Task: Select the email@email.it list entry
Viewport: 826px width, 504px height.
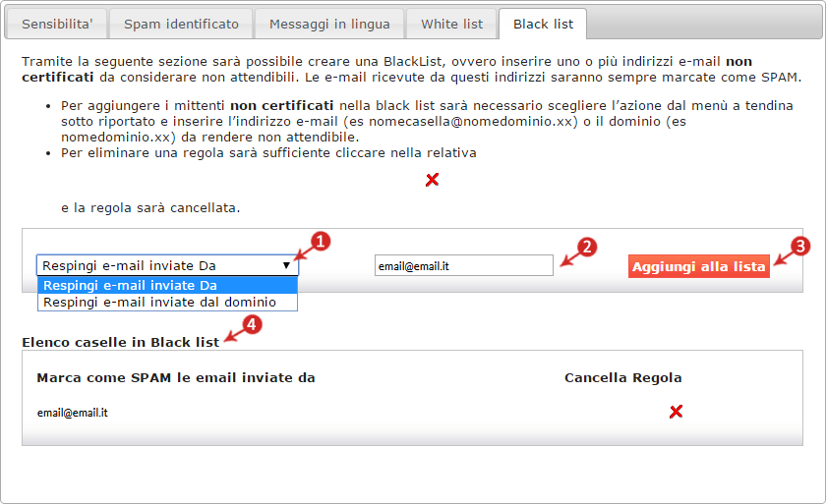Action: [72, 413]
